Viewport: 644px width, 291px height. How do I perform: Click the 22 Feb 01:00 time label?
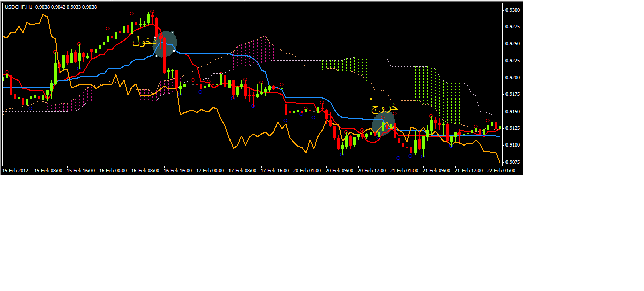[x=501, y=171]
